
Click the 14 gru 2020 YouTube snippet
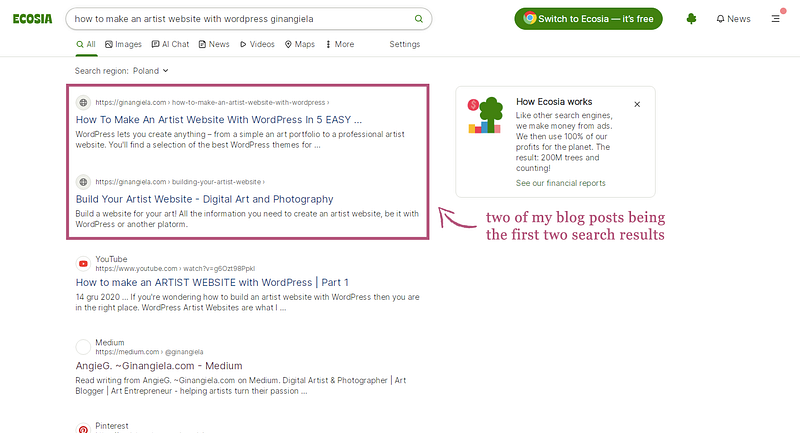[x=247, y=302]
